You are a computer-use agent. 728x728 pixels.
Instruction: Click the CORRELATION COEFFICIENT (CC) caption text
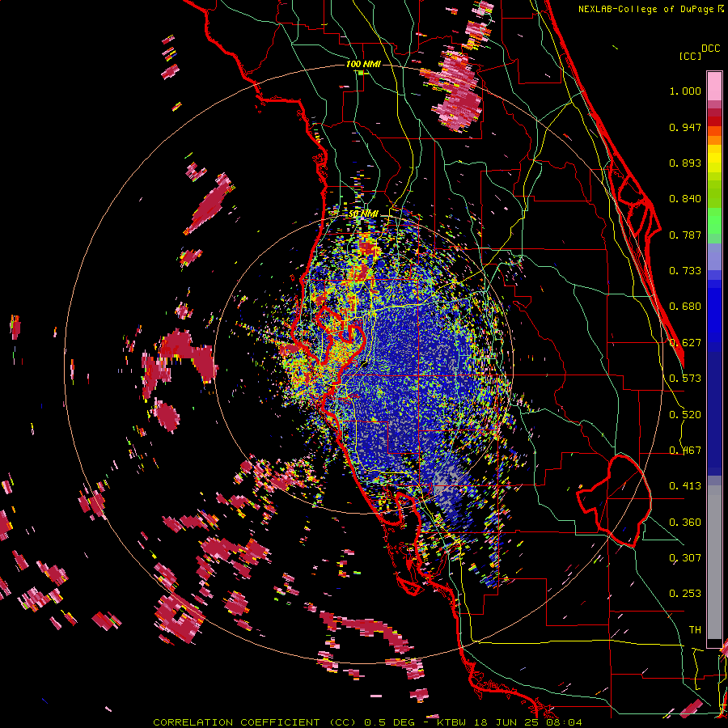pyautogui.click(x=254, y=722)
